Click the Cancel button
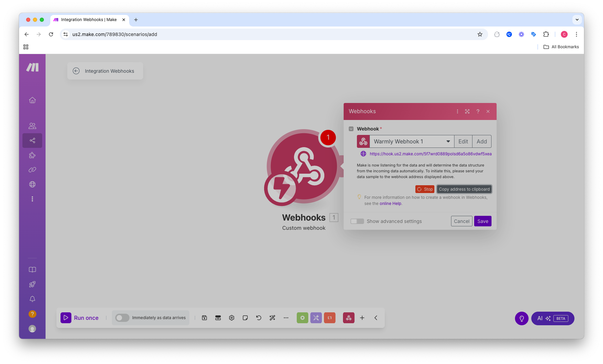This screenshot has width=603, height=364. click(x=462, y=221)
